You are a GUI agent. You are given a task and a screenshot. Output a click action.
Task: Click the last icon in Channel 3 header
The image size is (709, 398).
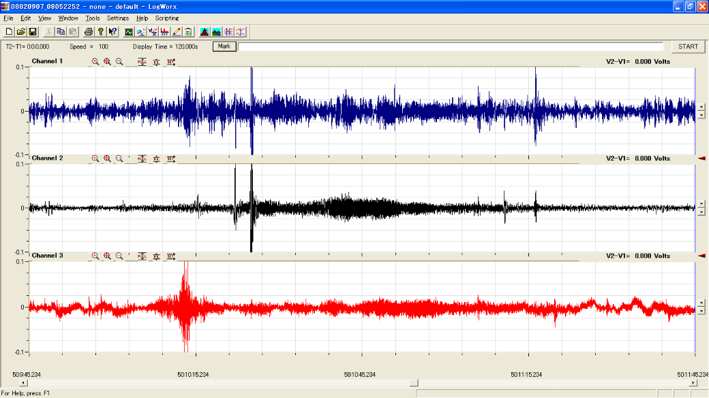[171, 256]
